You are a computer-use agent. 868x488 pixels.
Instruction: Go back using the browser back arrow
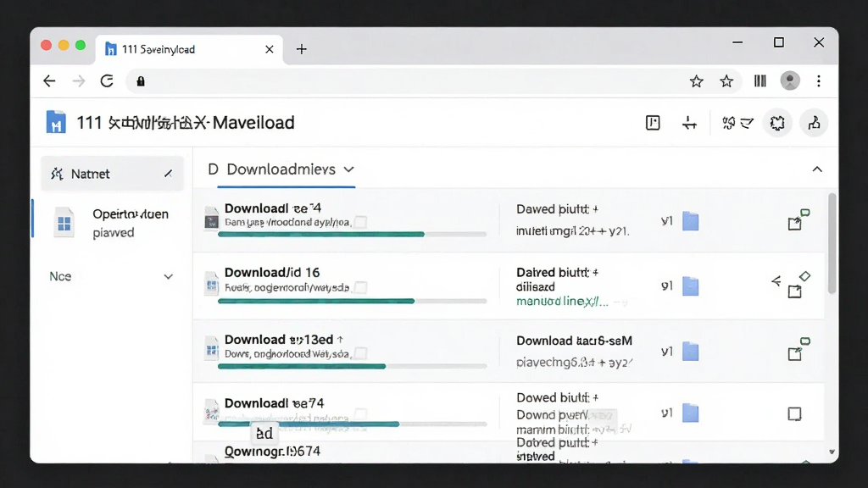pyautogui.click(x=49, y=81)
